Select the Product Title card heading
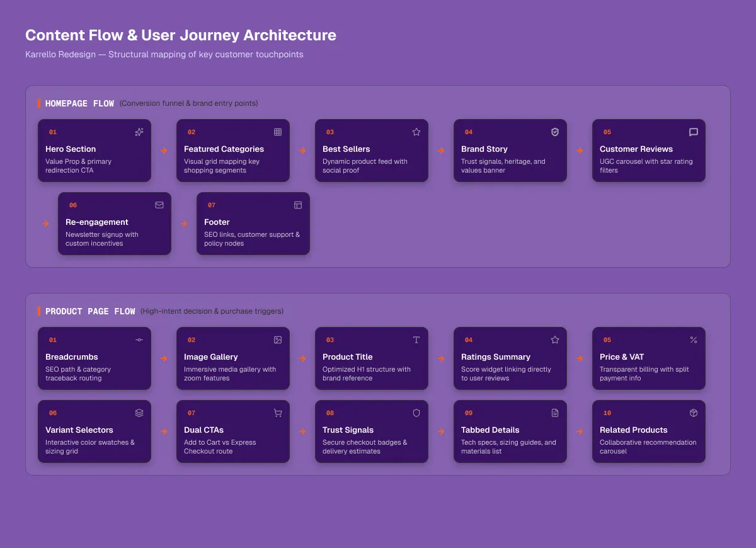 (348, 357)
